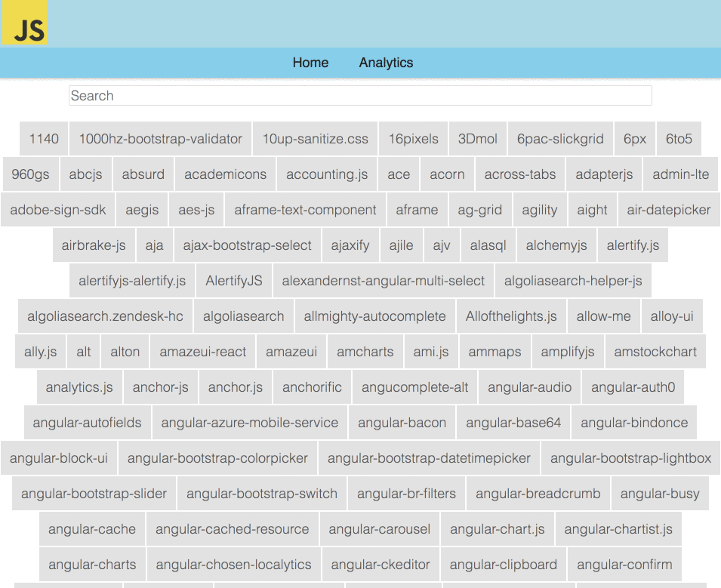
Task: Click the academicons library tag
Action: (x=225, y=174)
